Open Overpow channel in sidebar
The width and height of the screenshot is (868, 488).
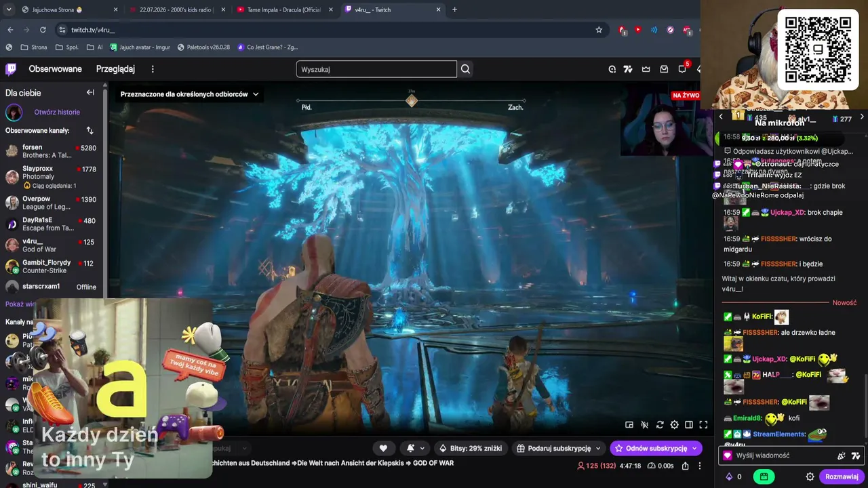click(52, 203)
